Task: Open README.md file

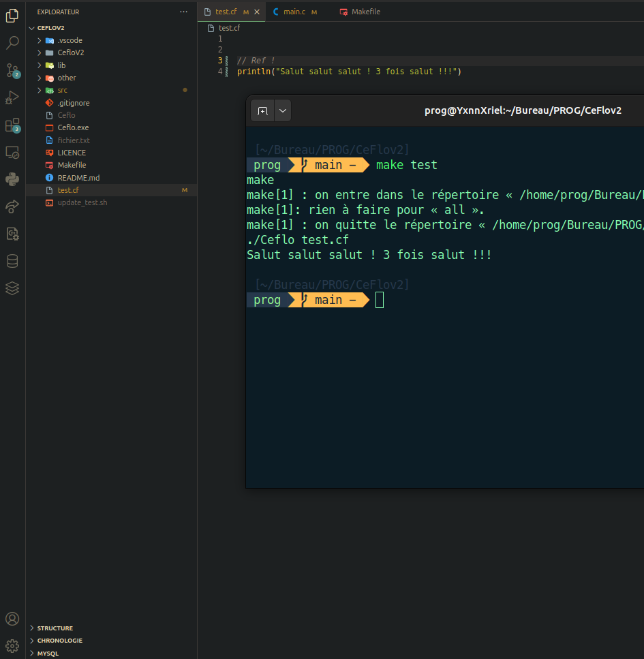Action: tap(111, 178)
